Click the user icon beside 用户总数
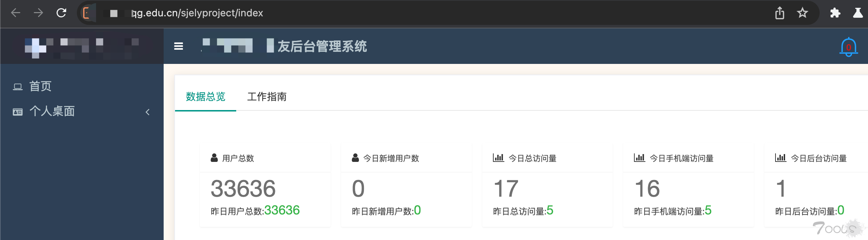The image size is (868, 240). coord(214,158)
